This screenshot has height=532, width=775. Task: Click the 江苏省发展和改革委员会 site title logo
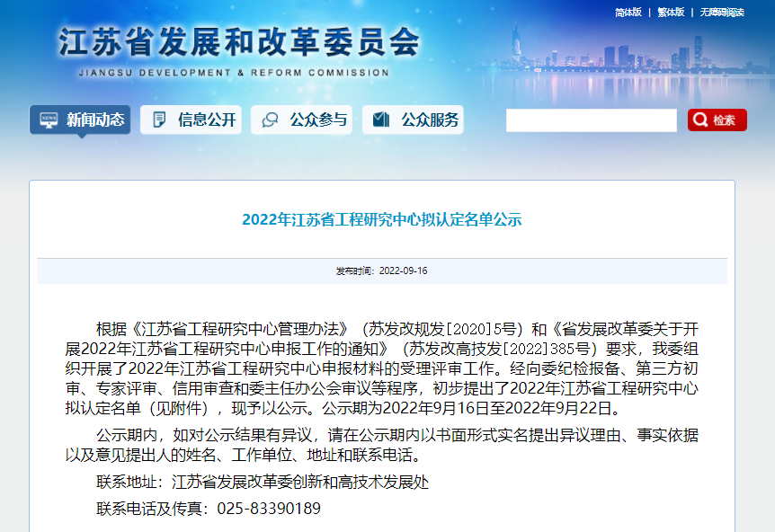coord(239,42)
